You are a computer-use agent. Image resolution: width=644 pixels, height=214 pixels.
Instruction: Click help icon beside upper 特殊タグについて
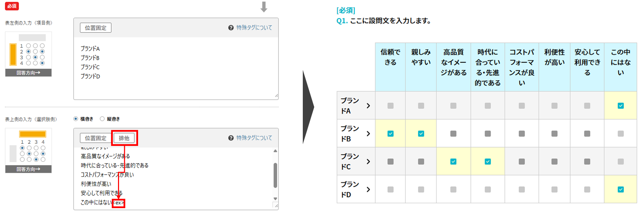pyautogui.click(x=231, y=28)
